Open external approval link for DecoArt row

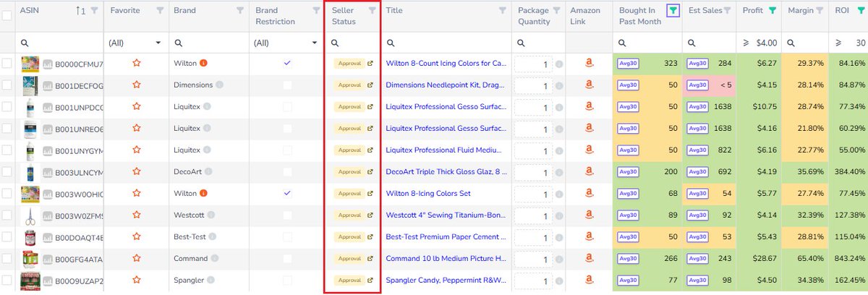pyautogui.click(x=370, y=172)
